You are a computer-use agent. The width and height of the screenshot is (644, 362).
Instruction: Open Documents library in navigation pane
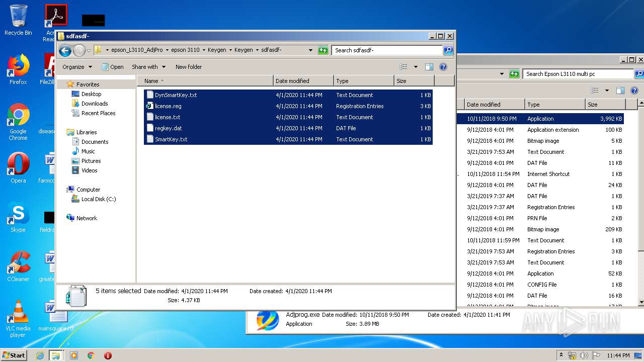click(95, 142)
